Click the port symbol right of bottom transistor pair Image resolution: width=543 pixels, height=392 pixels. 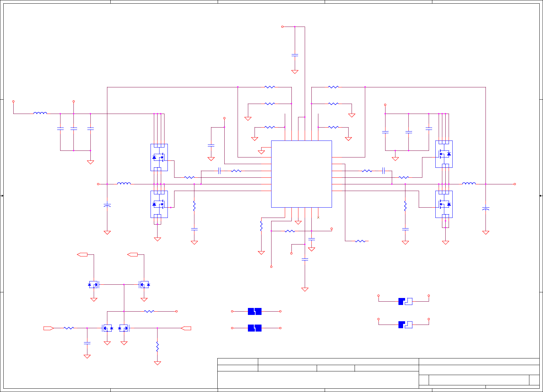[186, 328]
